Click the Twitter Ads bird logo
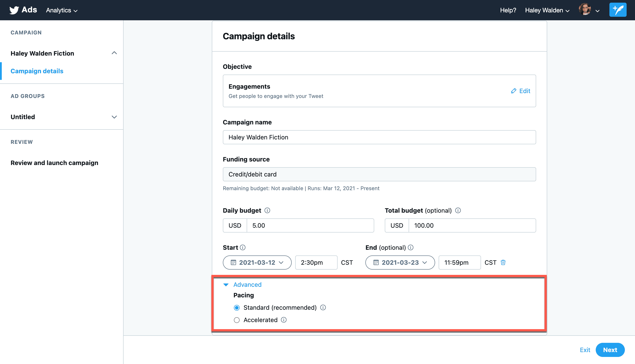The height and width of the screenshot is (364, 635). click(x=14, y=10)
